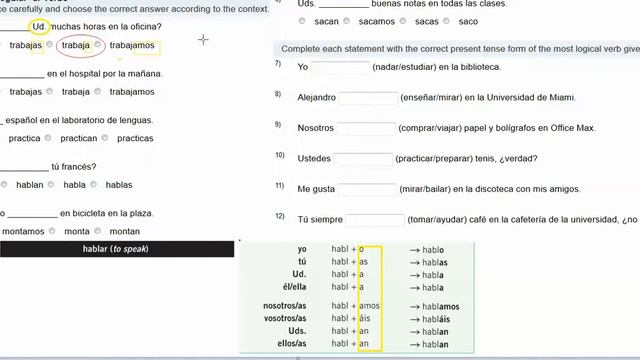The height and width of the screenshot is (360, 640).
Task: Click '(practicar/preparar)' verb choices text
Action: [434, 158]
